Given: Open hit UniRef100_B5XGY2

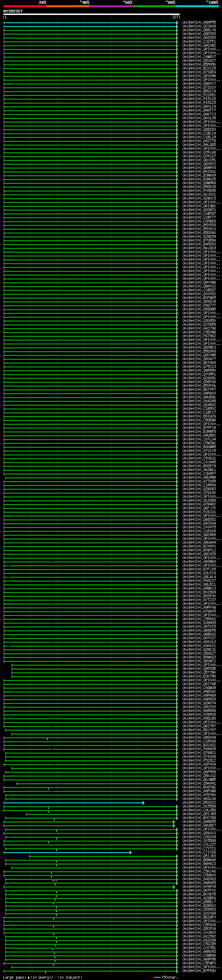Looking at the screenshot, I should point(199,802).
